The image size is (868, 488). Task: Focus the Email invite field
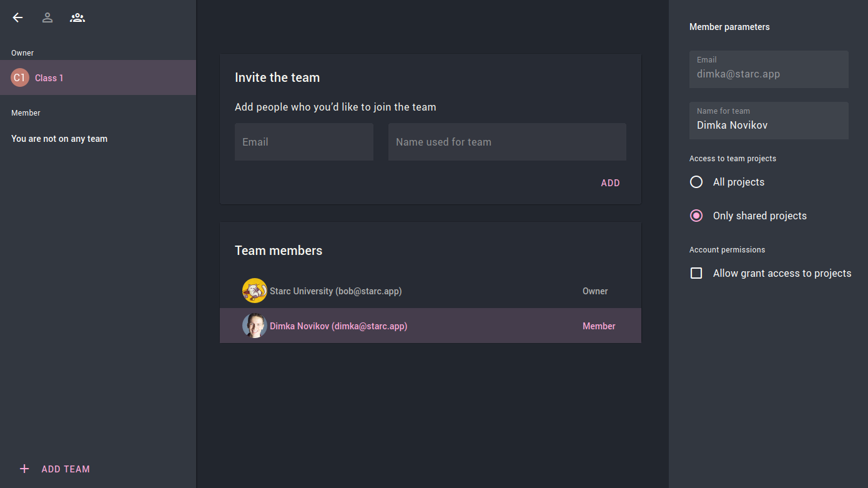tap(304, 142)
